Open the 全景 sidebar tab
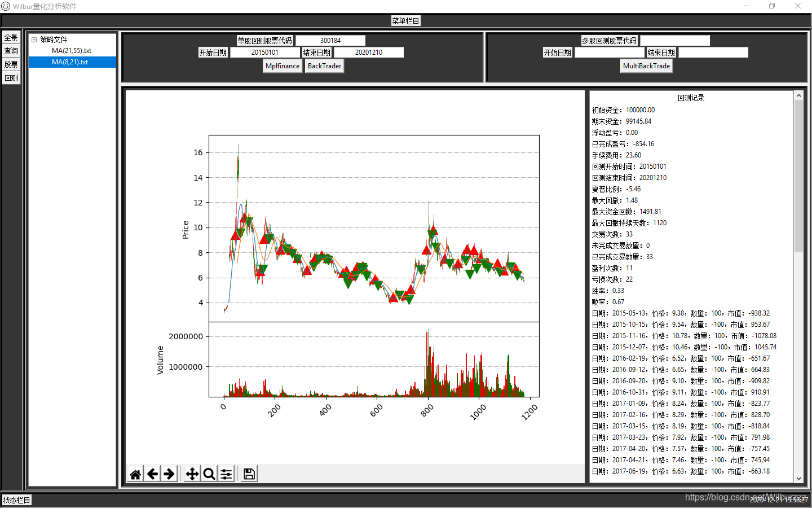Screen dimensions: 812x508 [11, 38]
